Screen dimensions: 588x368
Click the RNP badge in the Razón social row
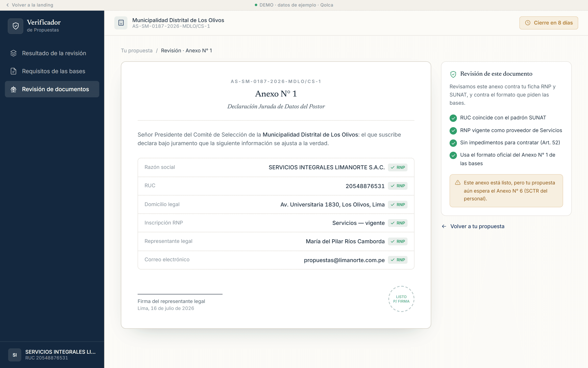pos(398,167)
